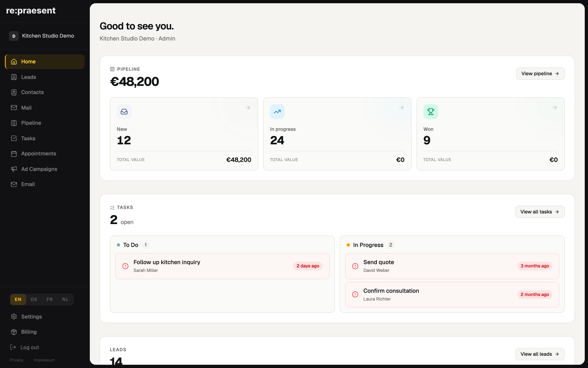Click the re:praesent logo
This screenshot has width=588, height=368.
click(x=31, y=10)
